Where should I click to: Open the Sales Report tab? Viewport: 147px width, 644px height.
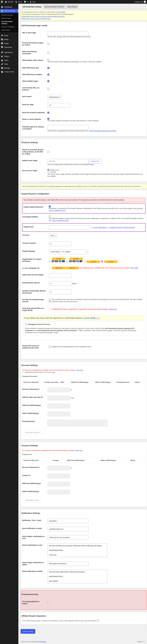pos(72,7)
